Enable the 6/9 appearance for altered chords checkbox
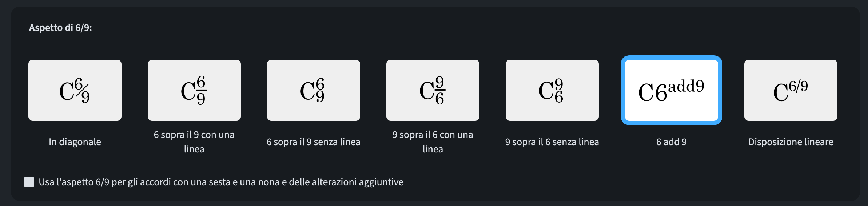This screenshot has width=868, height=206. pyautogui.click(x=29, y=182)
